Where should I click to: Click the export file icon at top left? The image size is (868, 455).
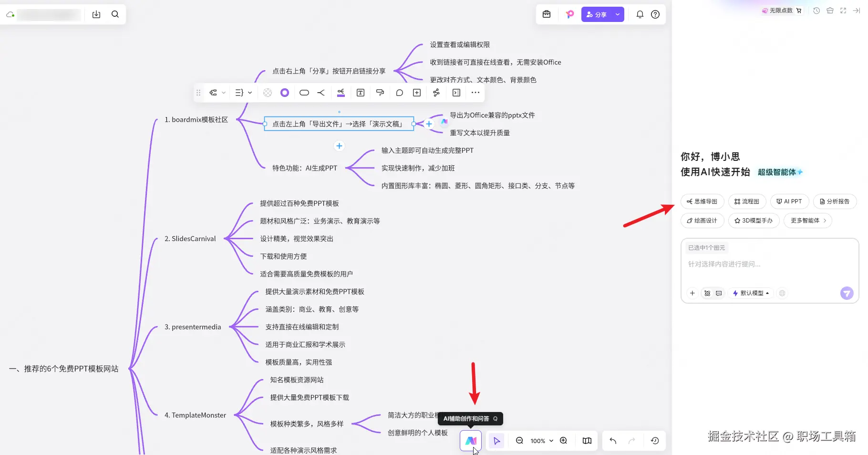[x=96, y=14]
